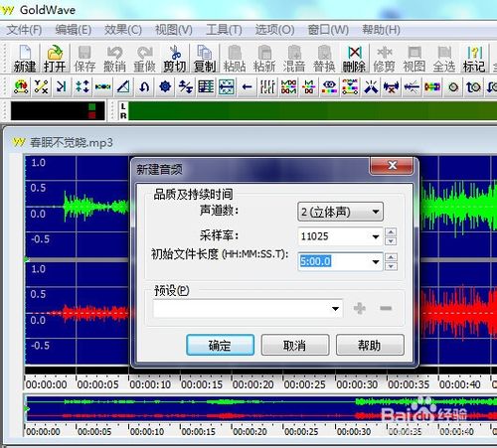Decrease initial file length with down stepper
Image resolution: width=497 pixels, height=448 pixels.
[391, 266]
